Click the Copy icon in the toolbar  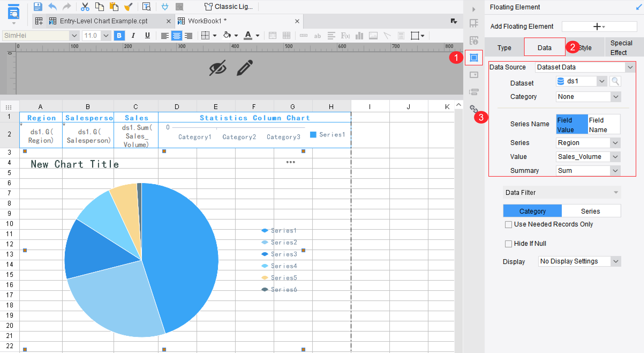[x=100, y=7]
